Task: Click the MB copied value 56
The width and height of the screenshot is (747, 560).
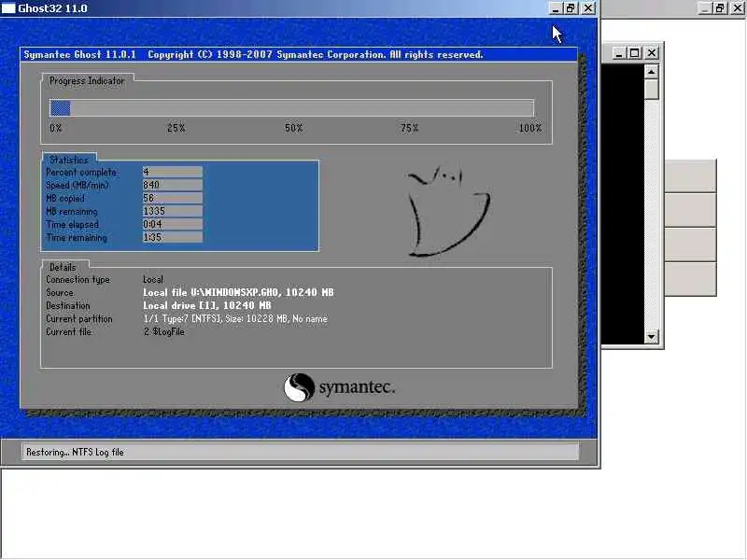Action: [x=173, y=198]
